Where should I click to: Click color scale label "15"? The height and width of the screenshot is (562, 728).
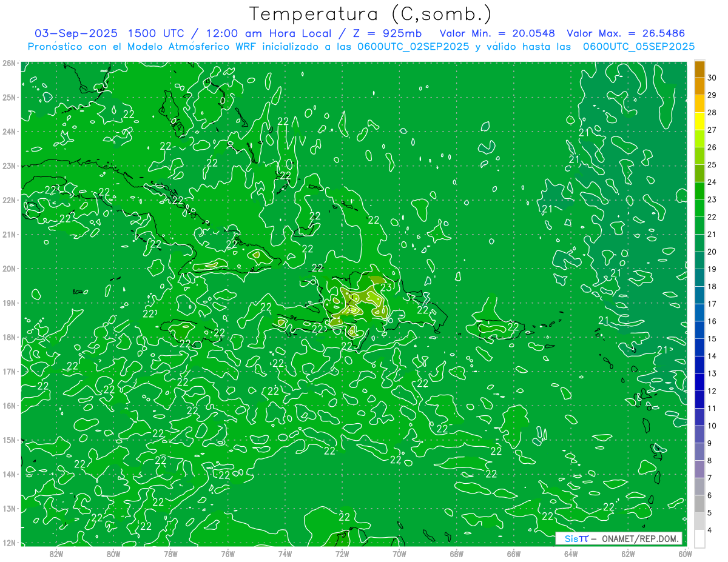tap(712, 338)
